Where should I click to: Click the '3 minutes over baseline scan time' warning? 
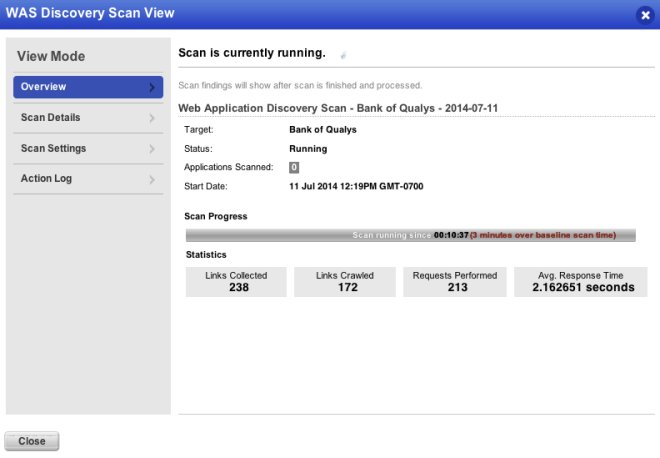[x=543, y=235]
